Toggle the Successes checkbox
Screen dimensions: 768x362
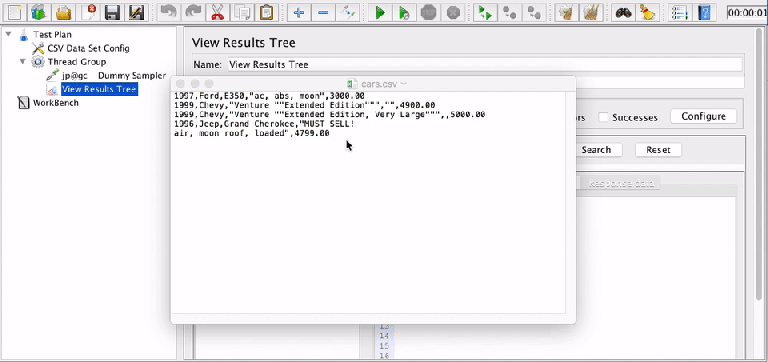(x=604, y=117)
